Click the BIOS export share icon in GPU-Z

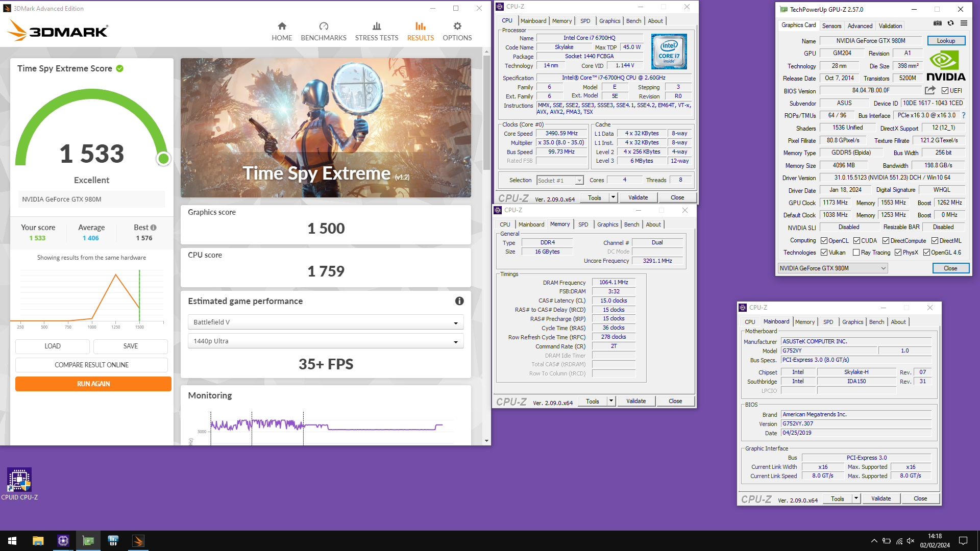point(930,90)
